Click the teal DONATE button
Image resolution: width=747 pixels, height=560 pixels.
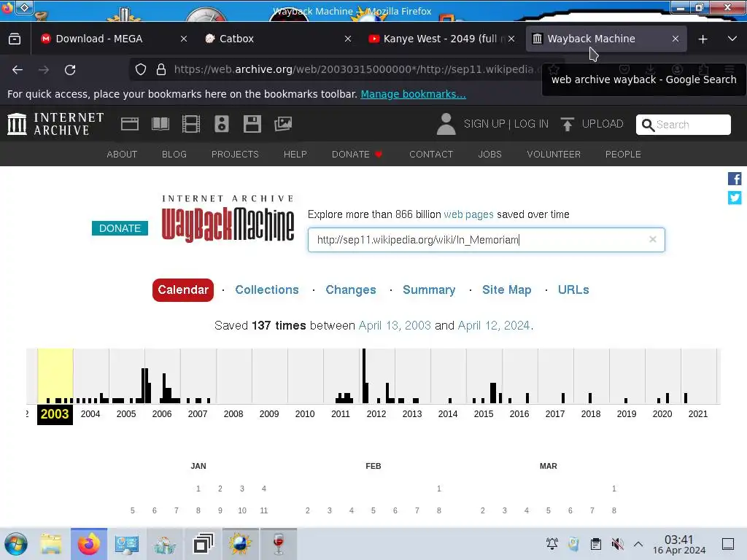(120, 228)
